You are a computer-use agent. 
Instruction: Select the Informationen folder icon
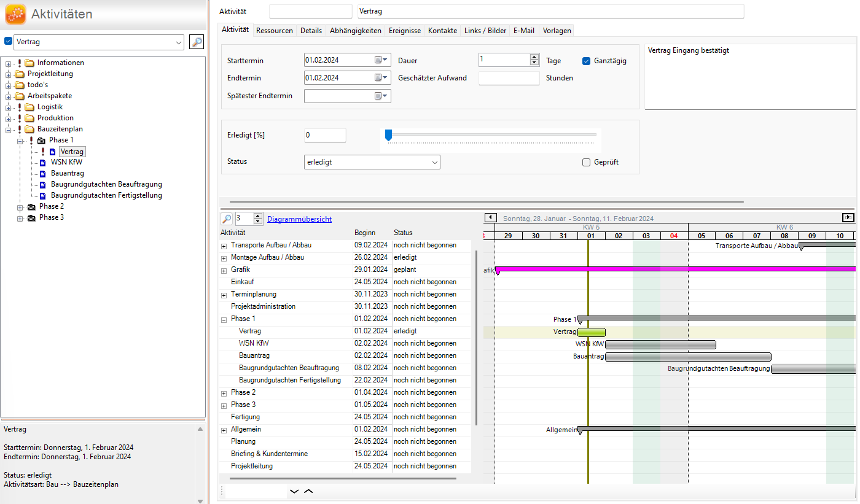tap(29, 63)
